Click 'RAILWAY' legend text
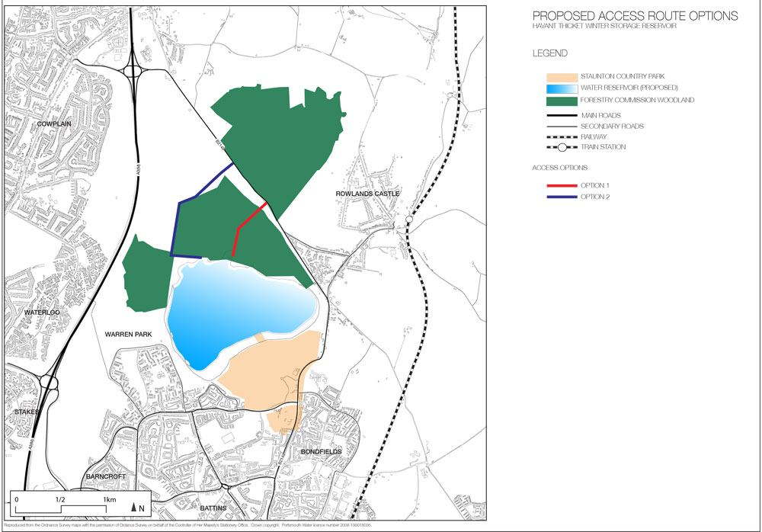The image size is (762, 532). point(594,136)
